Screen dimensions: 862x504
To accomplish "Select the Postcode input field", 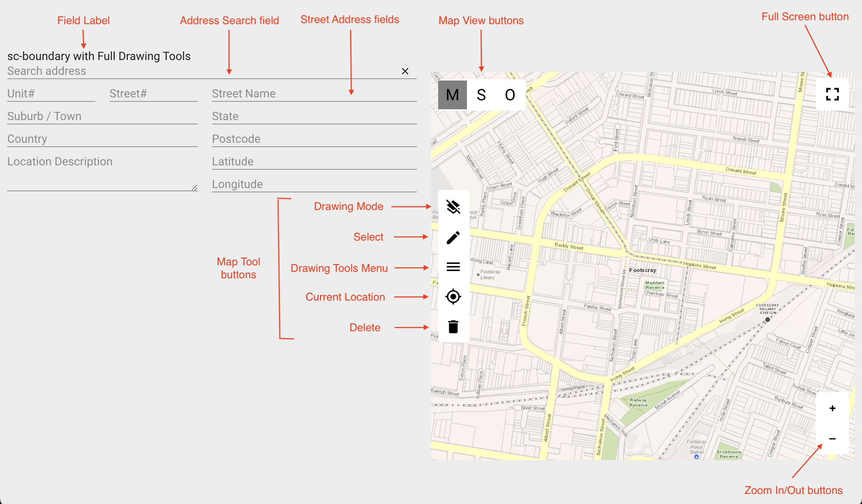I will [314, 139].
